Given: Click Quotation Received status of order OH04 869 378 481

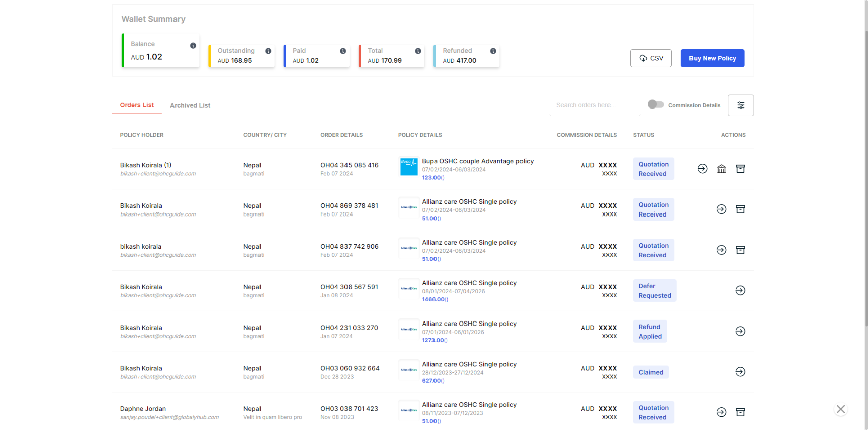Looking at the screenshot, I should click(x=654, y=210).
